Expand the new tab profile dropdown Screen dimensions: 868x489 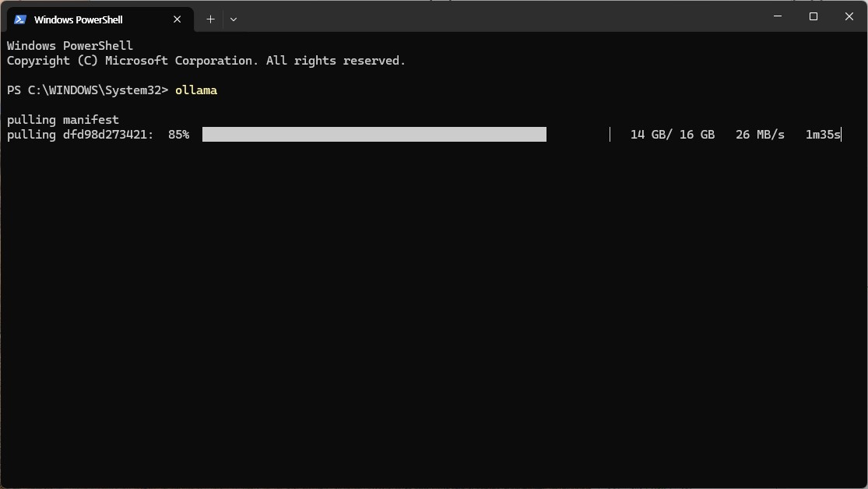point(234,19)
